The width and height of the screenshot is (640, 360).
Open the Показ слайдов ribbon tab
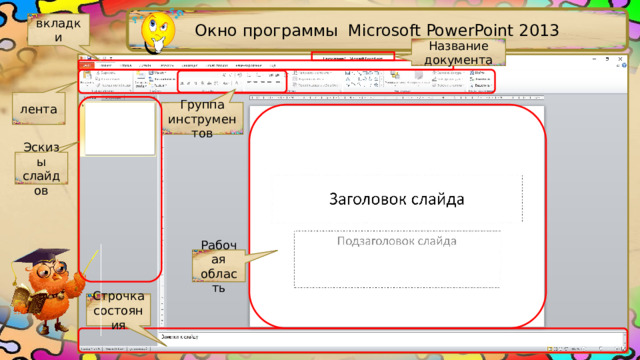[217, 65]
